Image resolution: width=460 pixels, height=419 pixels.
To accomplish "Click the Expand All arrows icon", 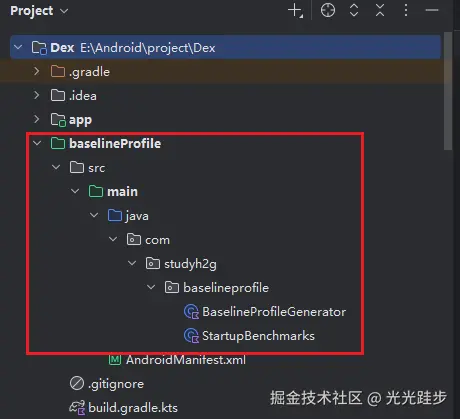I will click(x=354, y=10).
